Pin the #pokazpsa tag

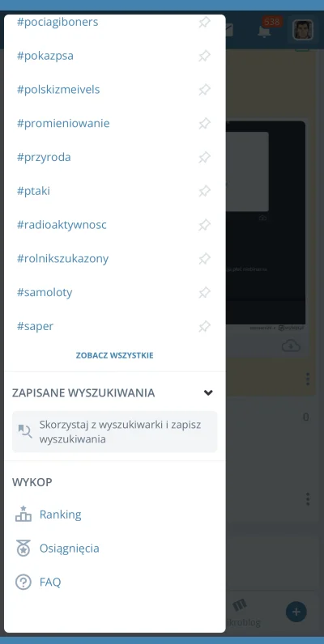pos(204,56)
